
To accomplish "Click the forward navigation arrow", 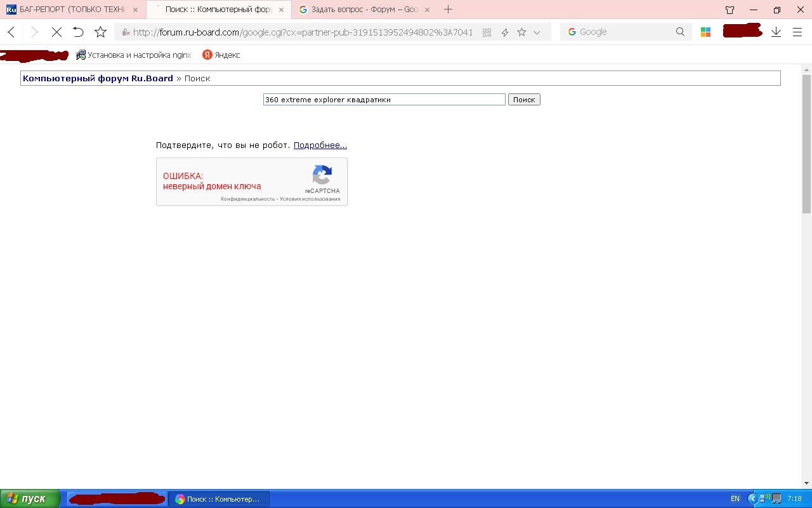I will point(34,32).
